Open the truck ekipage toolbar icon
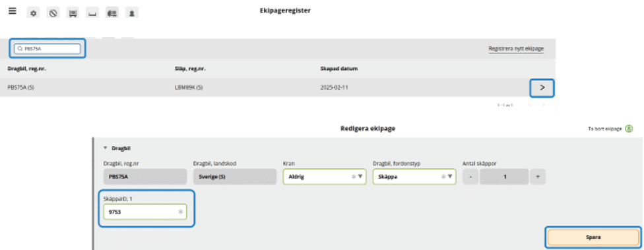The image size is (644, 250). pyautogui.click(x=112, y=13)
